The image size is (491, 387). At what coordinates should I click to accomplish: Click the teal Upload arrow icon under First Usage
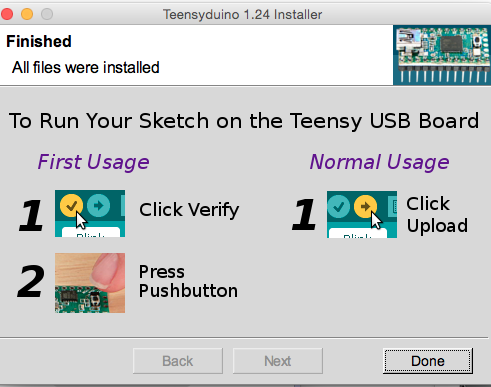(98, 206)
